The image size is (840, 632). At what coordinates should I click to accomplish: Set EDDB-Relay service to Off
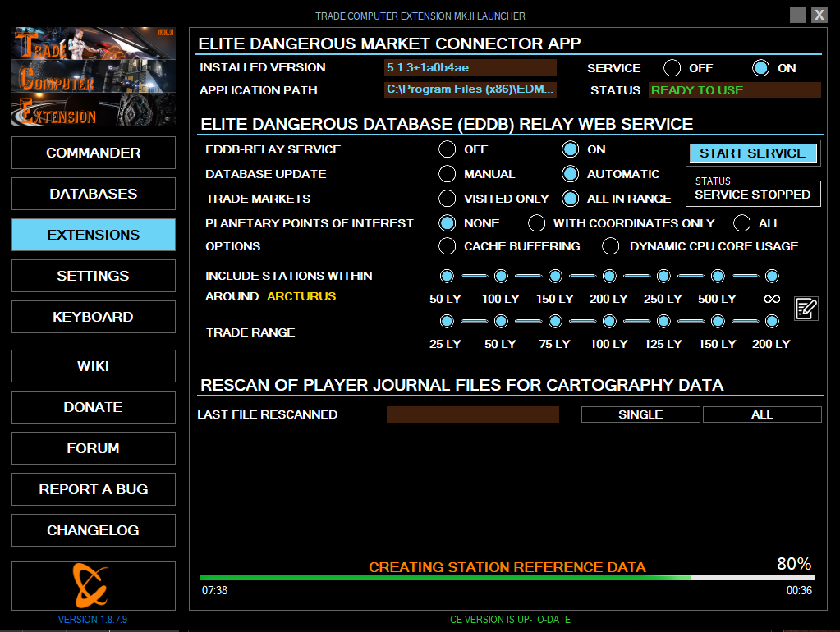tap(448, 149)
